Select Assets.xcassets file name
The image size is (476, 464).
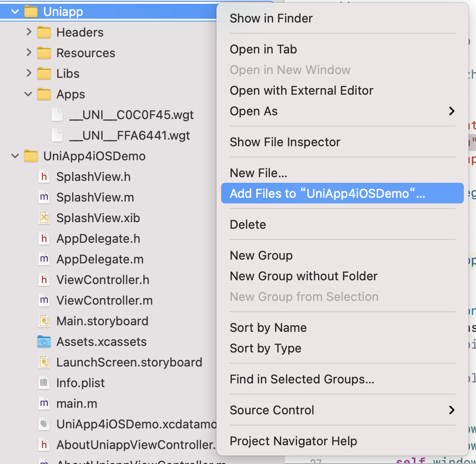[x=101, y=342]
